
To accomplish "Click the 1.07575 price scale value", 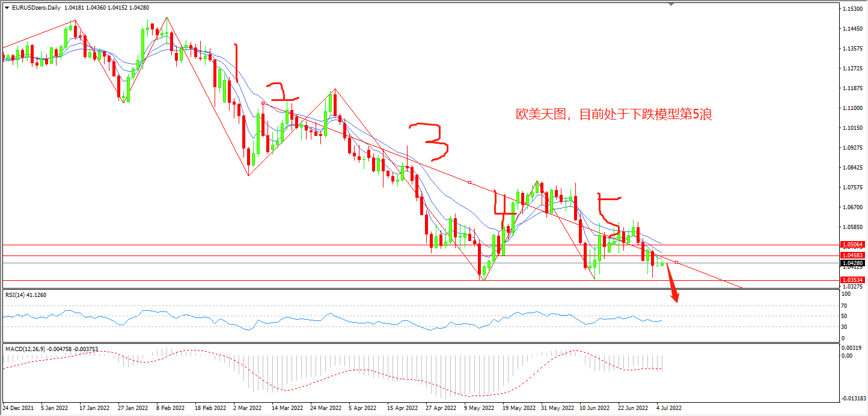I will (853, 188).
